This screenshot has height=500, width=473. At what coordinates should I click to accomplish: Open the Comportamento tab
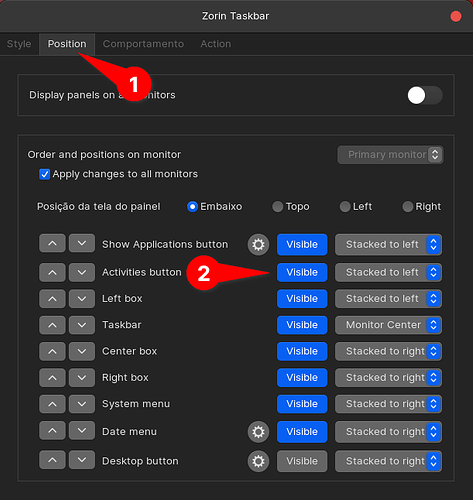click(x=143, y=44)
